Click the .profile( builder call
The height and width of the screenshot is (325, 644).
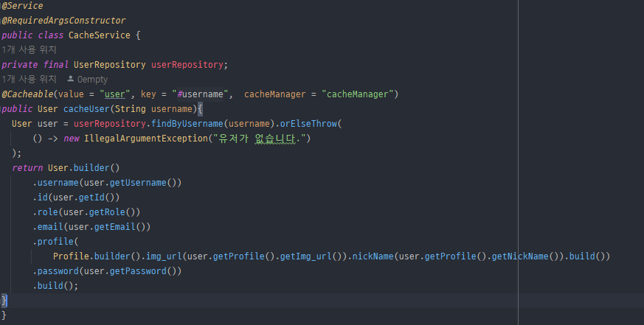pos(55,242)
